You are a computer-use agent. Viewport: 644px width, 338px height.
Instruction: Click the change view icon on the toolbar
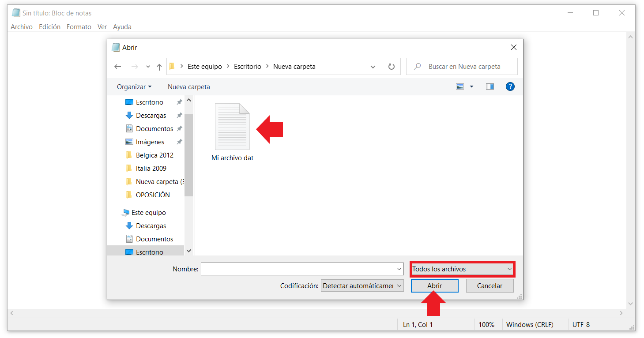pos(459,86)
